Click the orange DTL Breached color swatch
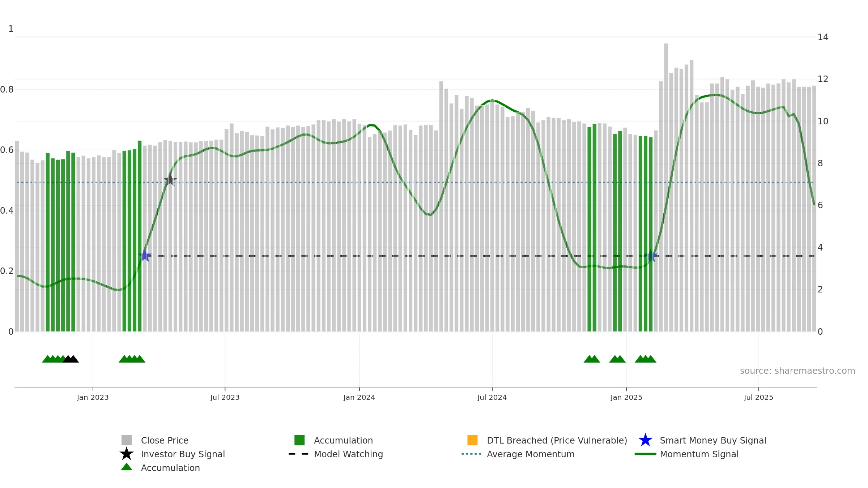868x488 pixels. (x=472, y=440)
